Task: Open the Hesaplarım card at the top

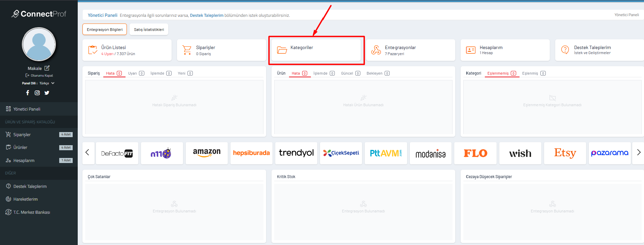Action: [x=505, y=50]
